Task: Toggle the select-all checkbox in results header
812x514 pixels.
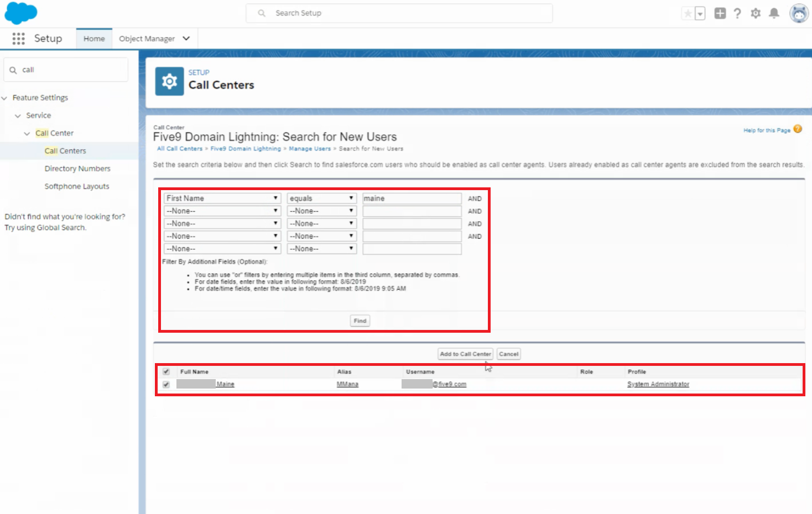Action: coord(166,371)
